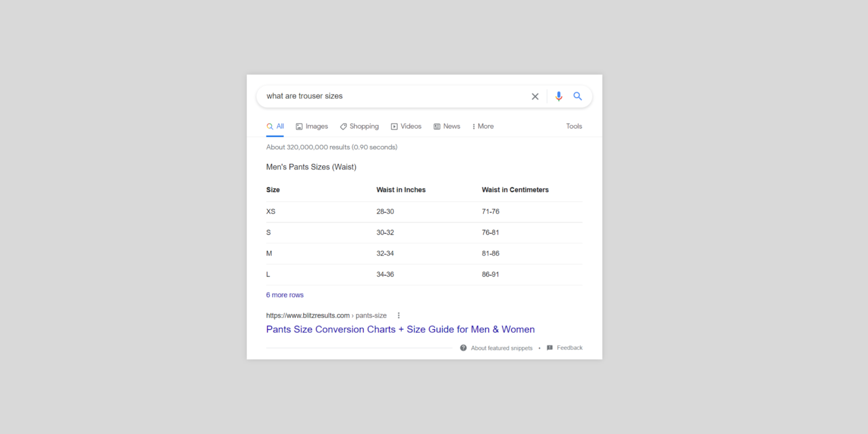The height and width of the screenshot is (434, 868).
Task: Reveal hidden sizes via 6 more rows
Action: [x=284, y=294]
